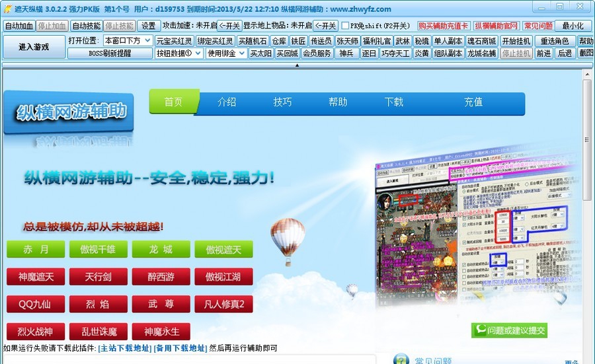The width and height of the screenshot is (595, 364).
Task: Click 龙城名捕 button
Action: [x=481, y=53]
